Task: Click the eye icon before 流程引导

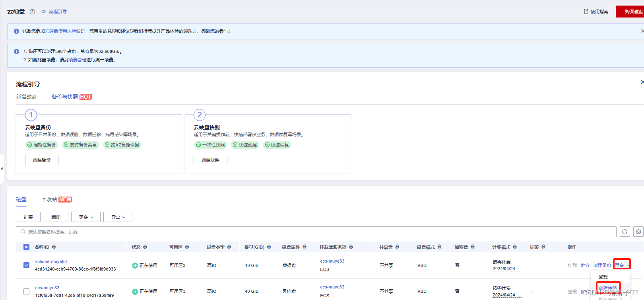Action: pos(44,12)
